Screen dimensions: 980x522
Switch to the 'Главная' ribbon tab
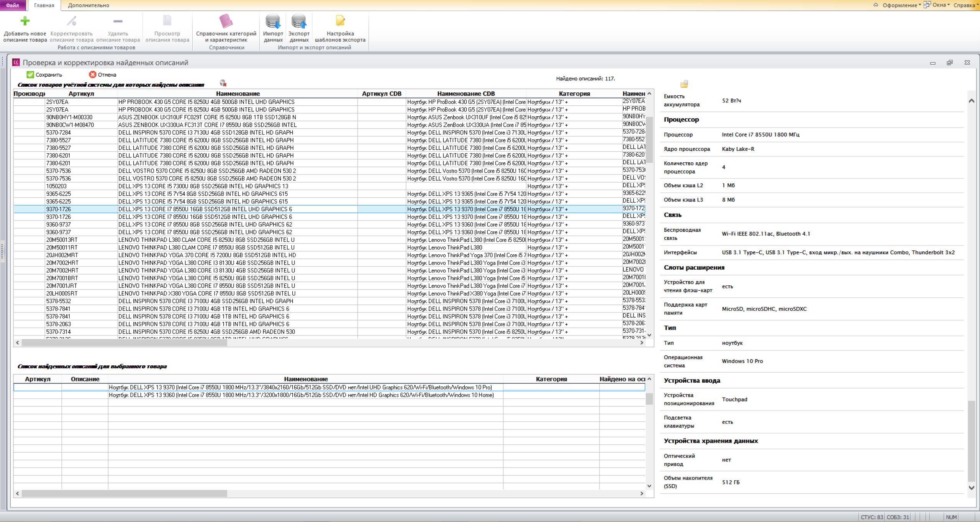pyautogui.click(x=44, y=5)
